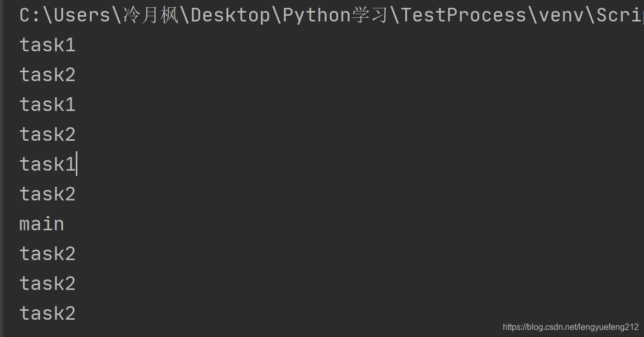
Task: Click the task2 line directly above main
Action: [48, 194]
